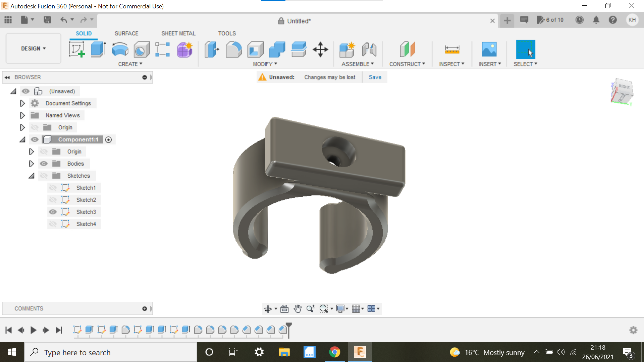Open the SELECT menu
Image resolution: width=644 pixels, height=362 pixels.
pyautogui.click(x=525, y=64)
